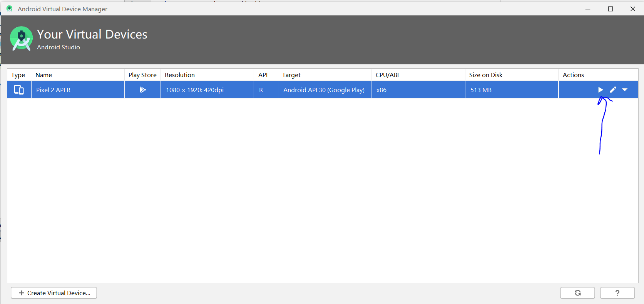This screenshot has height=304, width=644.
Task: Select the '513 MB' size cell
Action: 512,90
